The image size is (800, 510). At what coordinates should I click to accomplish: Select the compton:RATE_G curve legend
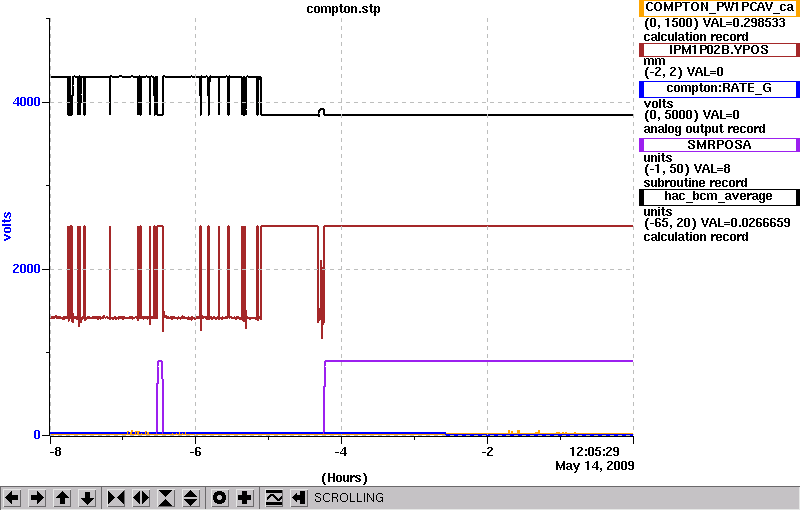(719, 89)
